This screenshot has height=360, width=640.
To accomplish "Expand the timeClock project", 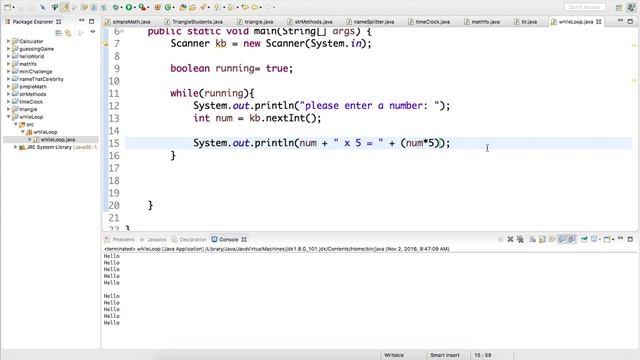I will tap(9, 102).
